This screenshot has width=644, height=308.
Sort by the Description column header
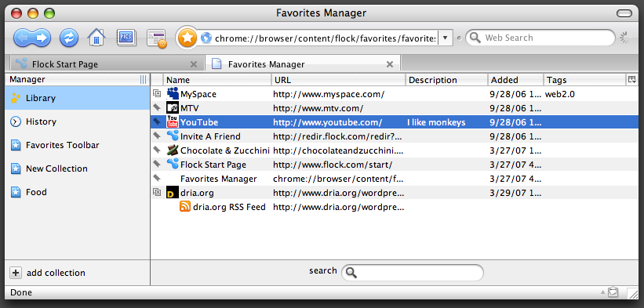[447, 80]
